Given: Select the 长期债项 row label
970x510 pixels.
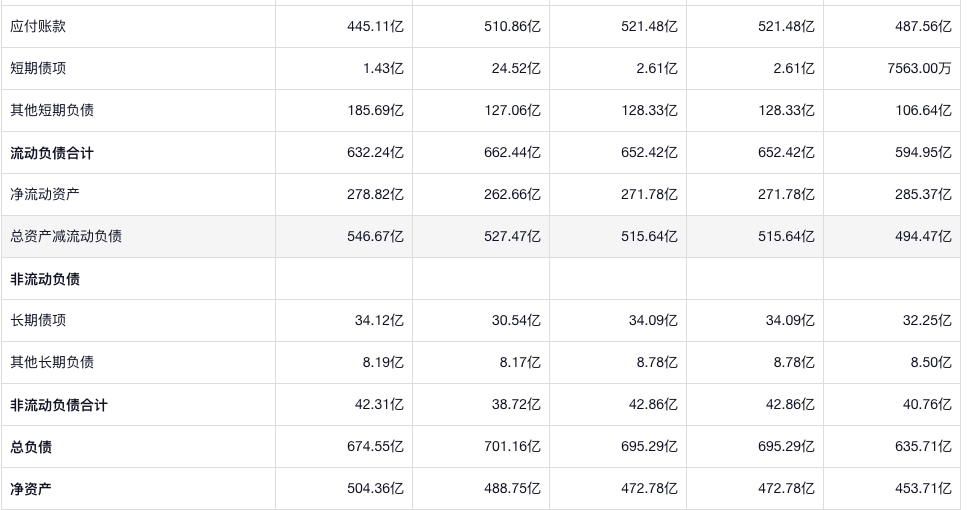Looking at the screenshot, I should click(x=38, y=321).
